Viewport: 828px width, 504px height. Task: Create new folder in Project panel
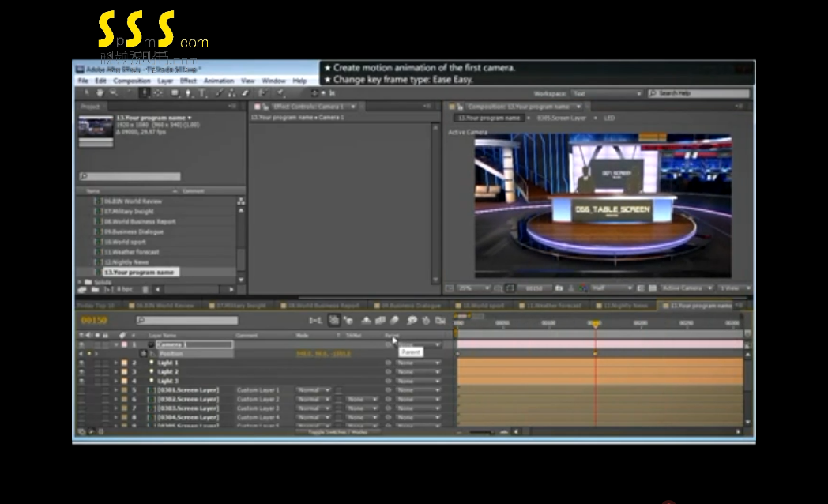point(95,289)
